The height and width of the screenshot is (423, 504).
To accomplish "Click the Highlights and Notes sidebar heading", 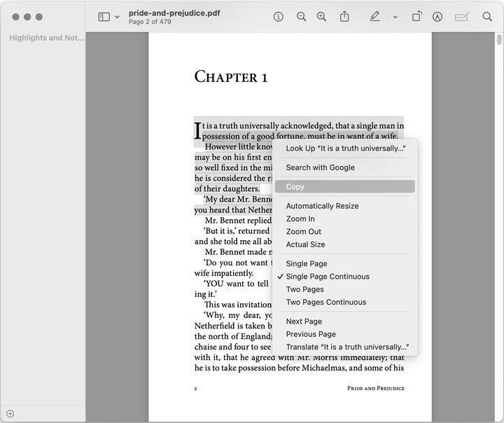I will pyautogui.click(x=47, y=38).
